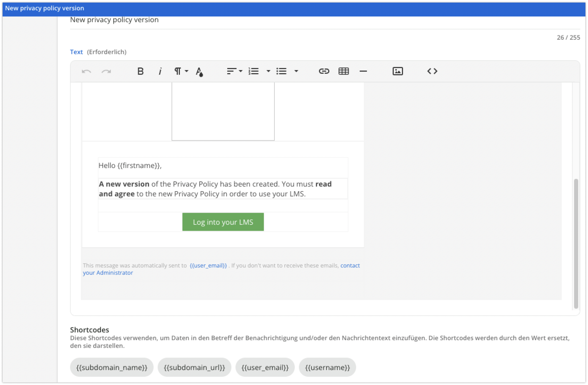
Task: Toggle bold formatting
Action: tap(140, 71)
